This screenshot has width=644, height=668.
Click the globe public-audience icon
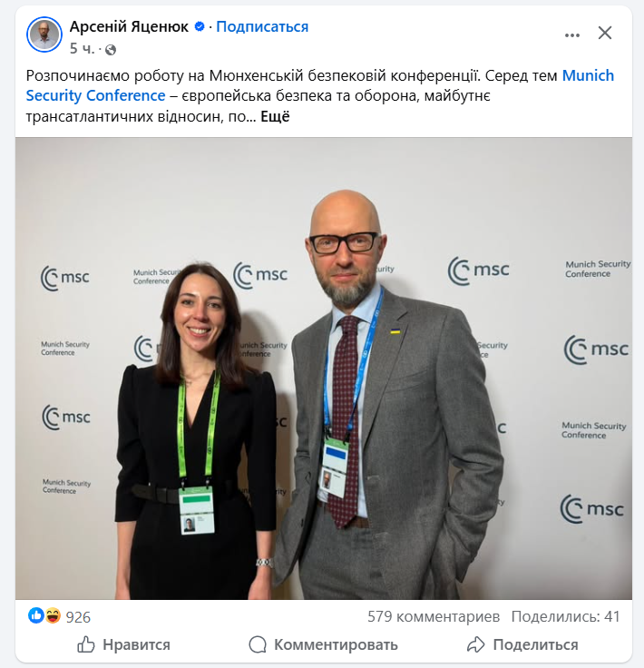coord(111,50)
